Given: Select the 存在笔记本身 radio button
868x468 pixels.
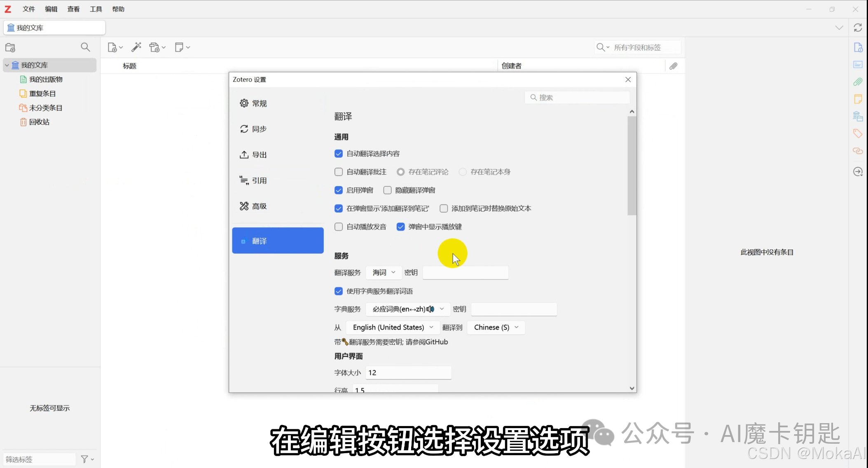Looking at the screenshot, I should [x=463, y=172].
